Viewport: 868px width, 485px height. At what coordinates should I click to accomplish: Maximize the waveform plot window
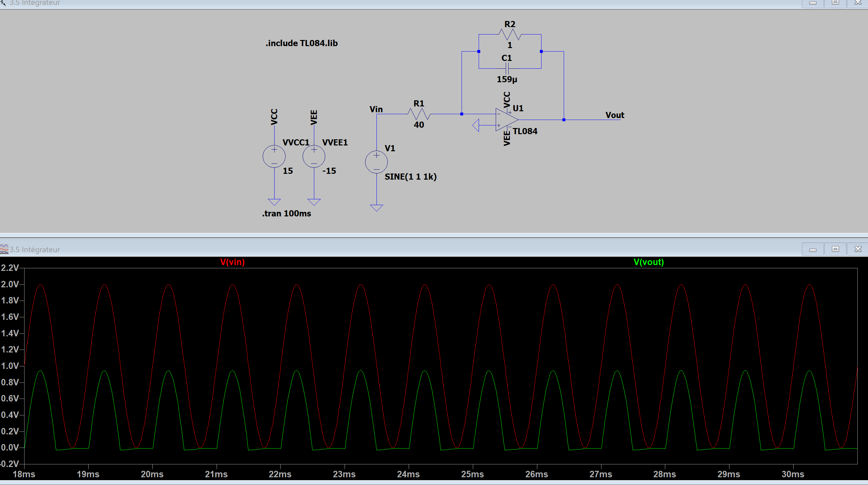835,249
